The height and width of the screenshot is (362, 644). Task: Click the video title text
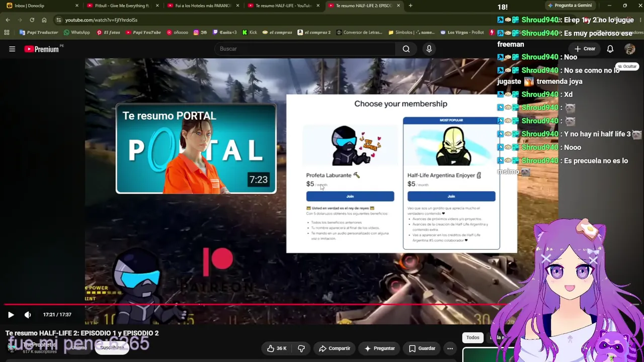click(x=82, y=333)
